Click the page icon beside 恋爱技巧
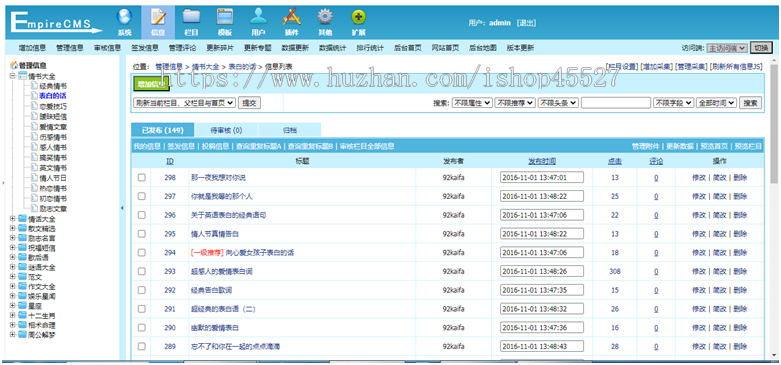781x365 pixels. pyautogui.click(x=34, y=106)
